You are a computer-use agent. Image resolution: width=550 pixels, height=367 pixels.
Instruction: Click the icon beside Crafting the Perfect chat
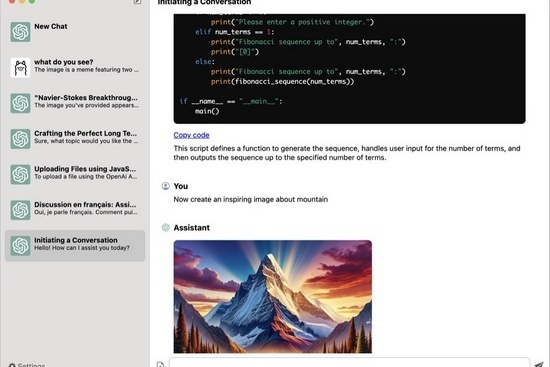pos(20,139)
